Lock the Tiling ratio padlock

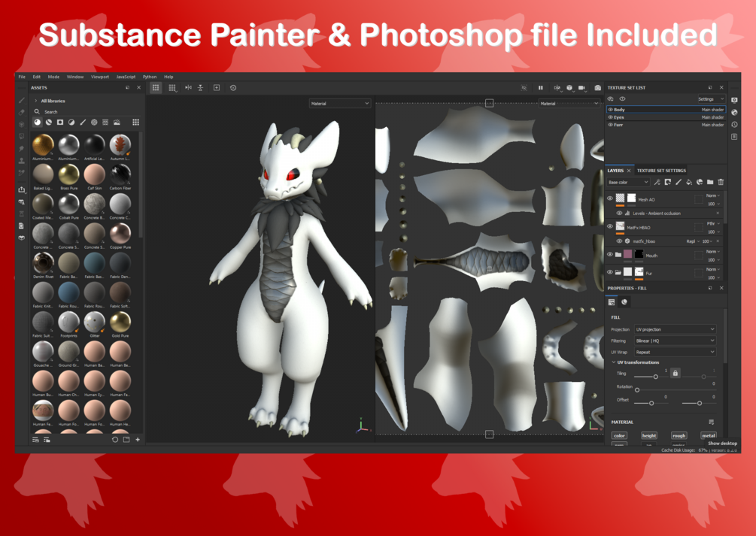point(676,373)
